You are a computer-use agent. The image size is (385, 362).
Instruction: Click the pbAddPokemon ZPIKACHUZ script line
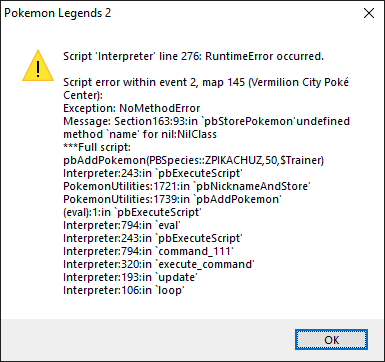[x=193, y=160]
